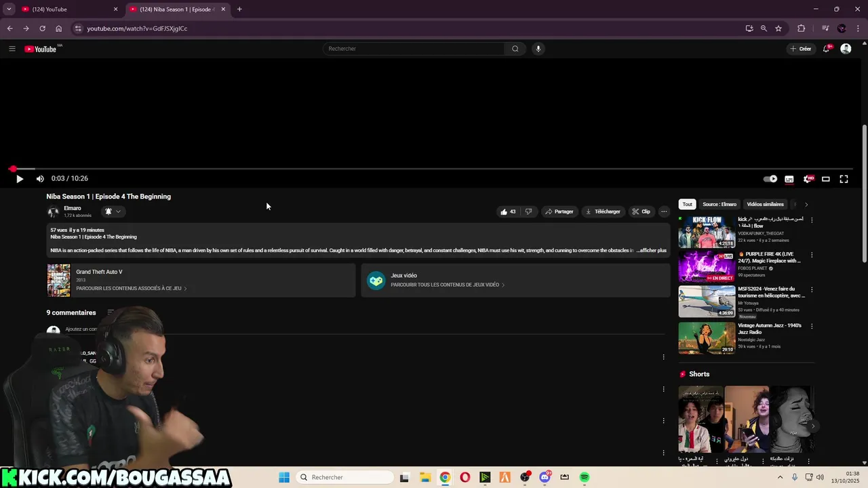Play the video with the play button
The height and width of the screenshot is (488, 868).
click(20, 179)
